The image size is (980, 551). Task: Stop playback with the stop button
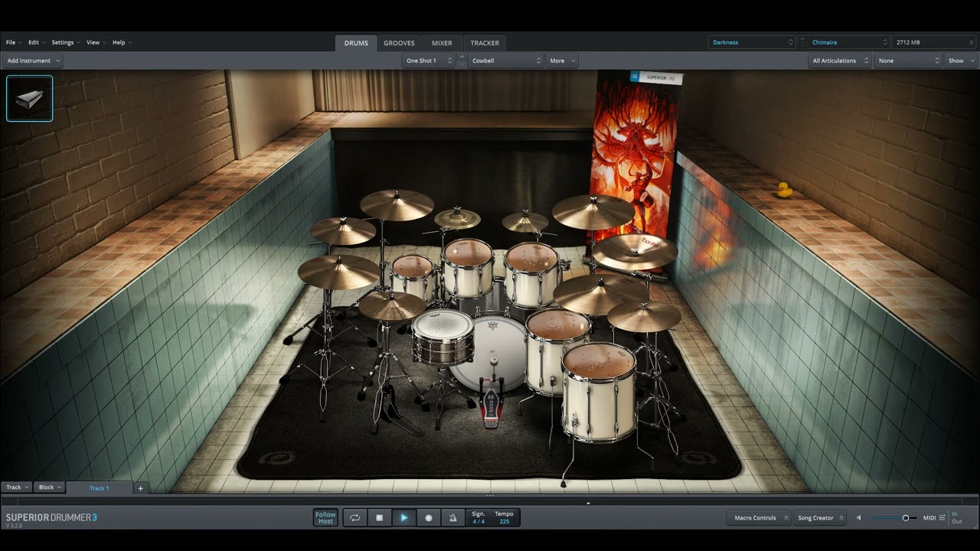click(x=380, y=518)
